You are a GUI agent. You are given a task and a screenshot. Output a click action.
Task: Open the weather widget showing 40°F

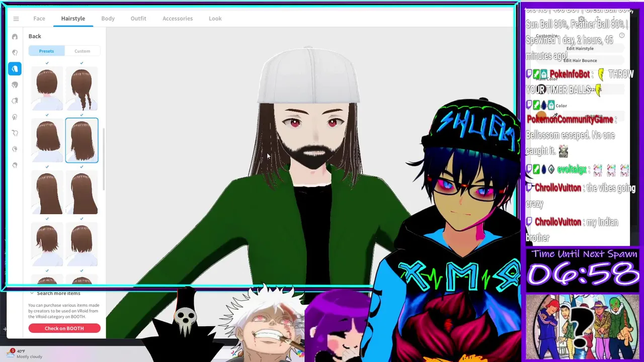24,354
